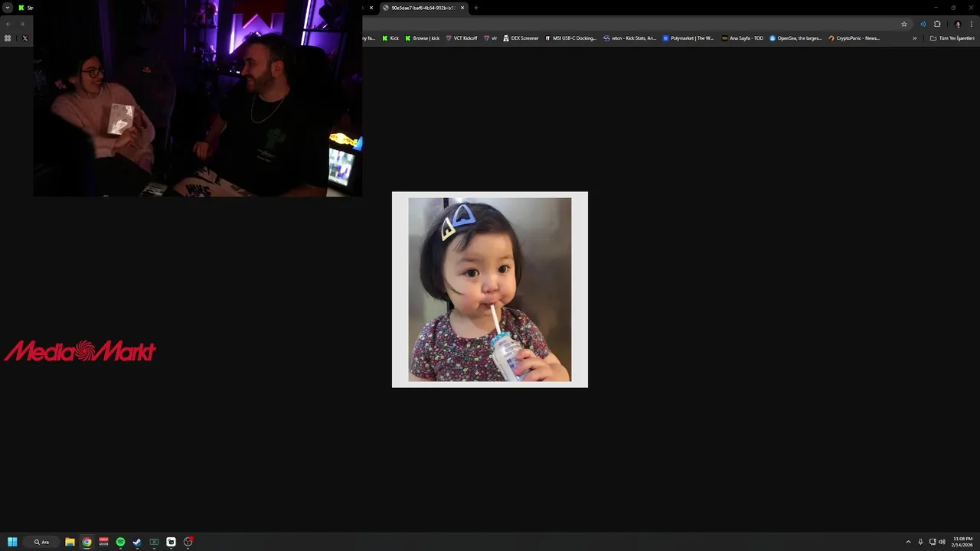
Task: Open Steam from the taskbar
Action: tap(137, 542)
